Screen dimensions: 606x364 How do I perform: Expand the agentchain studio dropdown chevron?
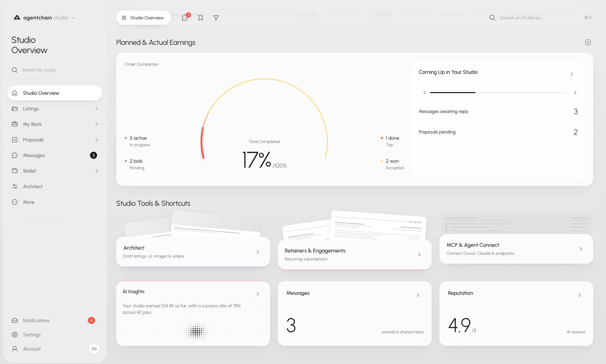[x=73, y=18]
